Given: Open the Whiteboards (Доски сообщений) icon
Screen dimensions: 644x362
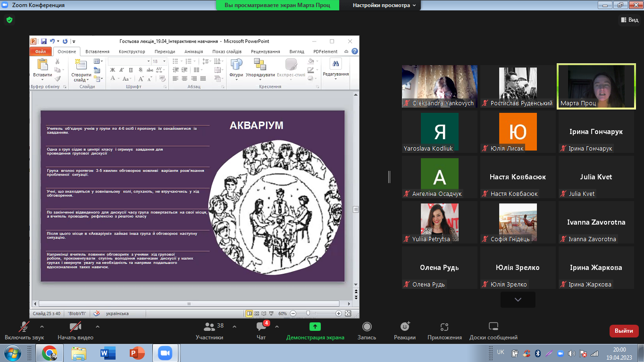Looking at the screenshot, I should click(493, 327).
